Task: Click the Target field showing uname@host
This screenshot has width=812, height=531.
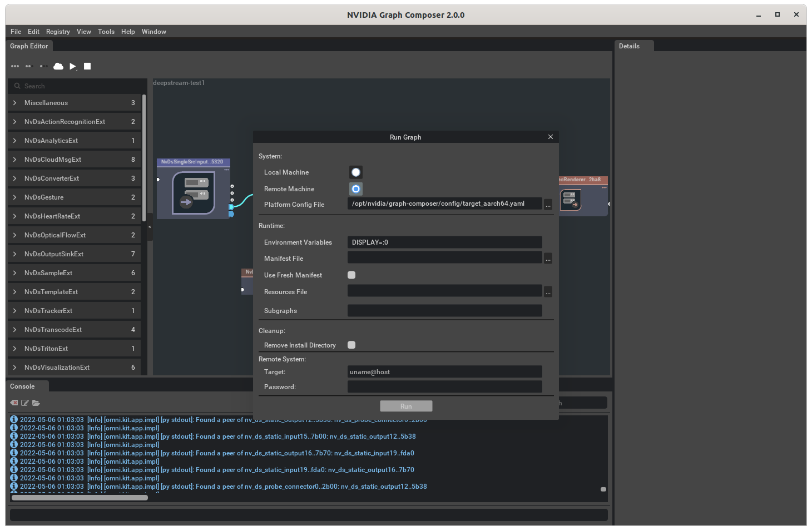Action: (x=444, y=371)
